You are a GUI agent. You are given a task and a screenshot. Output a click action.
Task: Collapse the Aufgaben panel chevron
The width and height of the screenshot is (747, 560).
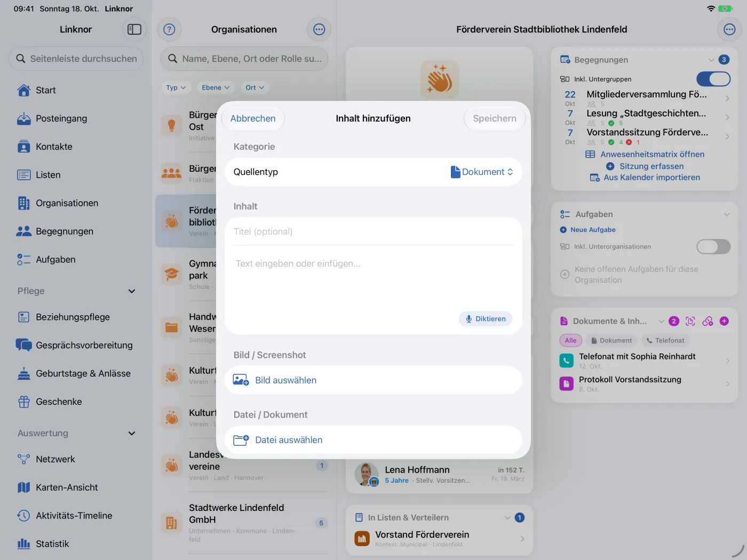727,214
